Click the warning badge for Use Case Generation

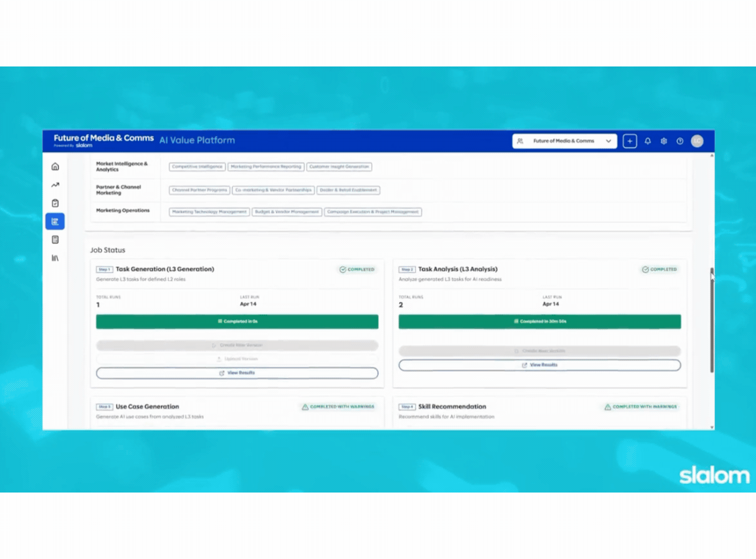(338, 407)
